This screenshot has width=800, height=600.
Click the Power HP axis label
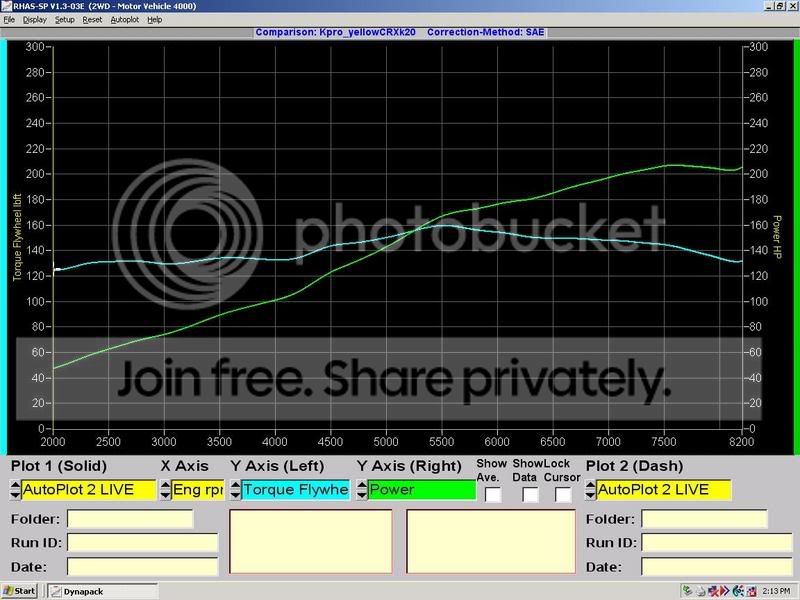[x=777, y=237]
